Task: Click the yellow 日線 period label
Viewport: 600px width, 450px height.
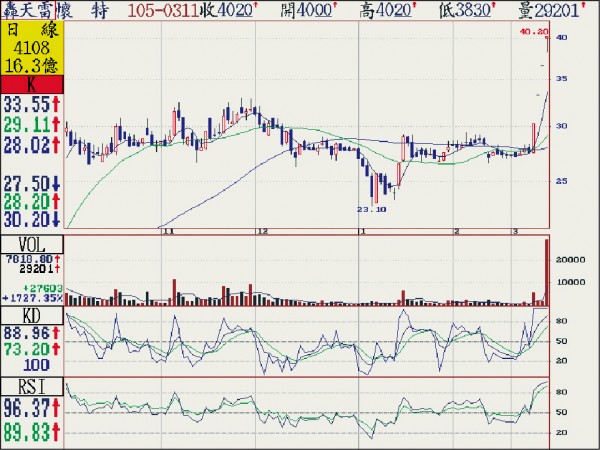Action: coord(32,30)
